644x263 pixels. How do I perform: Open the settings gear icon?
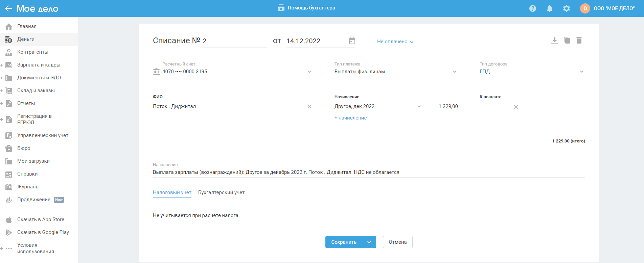(x=567, y=8)
